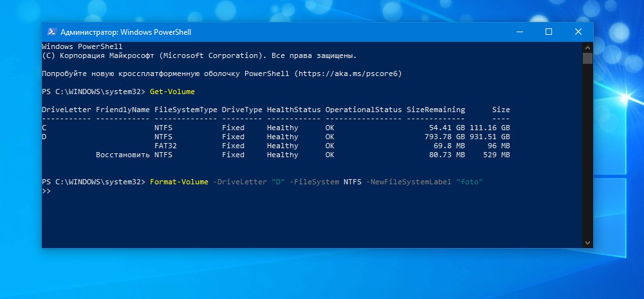
Task: Click the 'Get-Volume' command text
Action: [x=172, y=92]
